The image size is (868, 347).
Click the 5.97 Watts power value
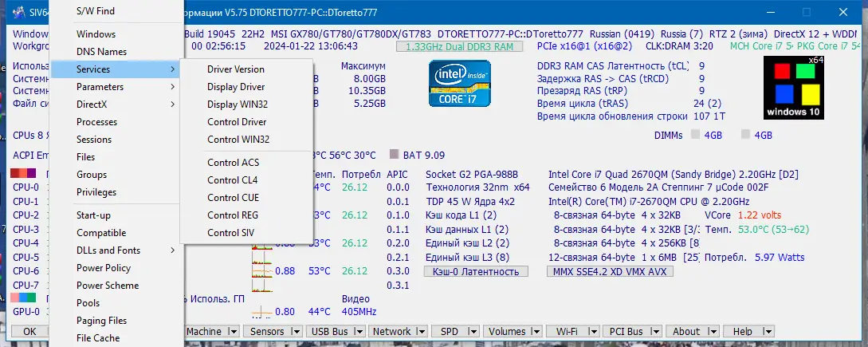pos(780,257)
